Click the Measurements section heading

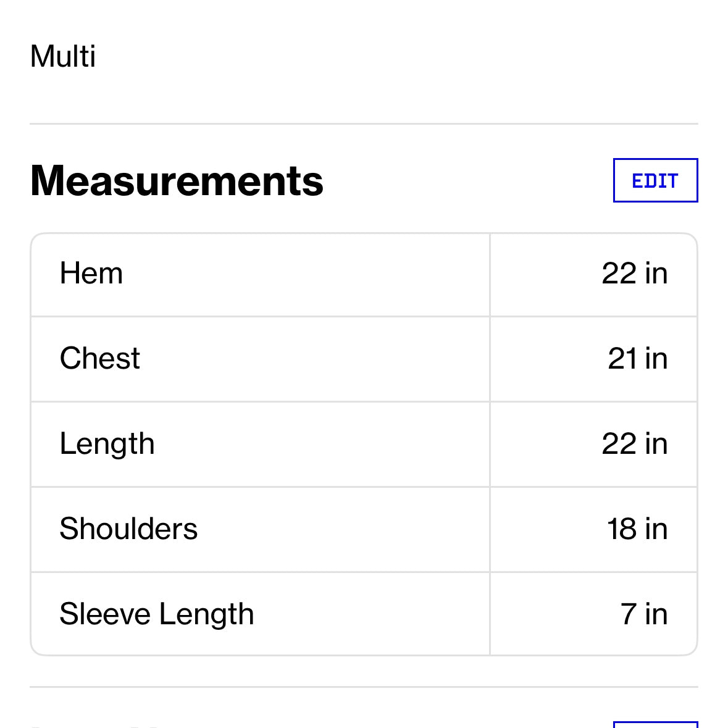click(177, 180)
